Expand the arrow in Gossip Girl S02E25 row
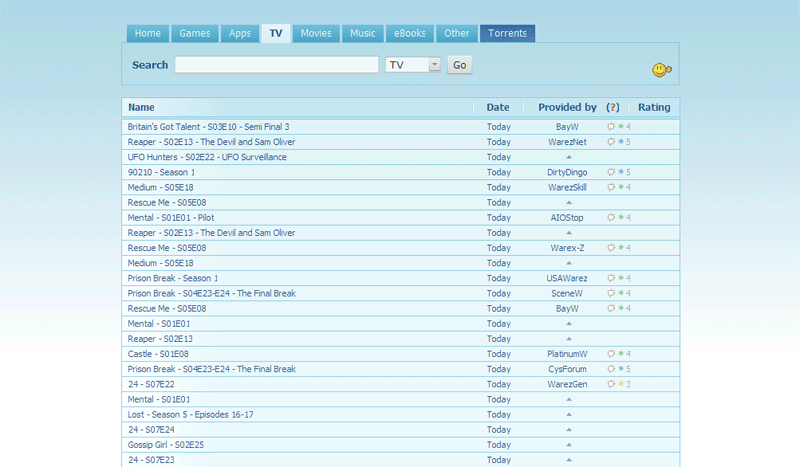Viewport: 800px width, 467px height. (569, 444)
